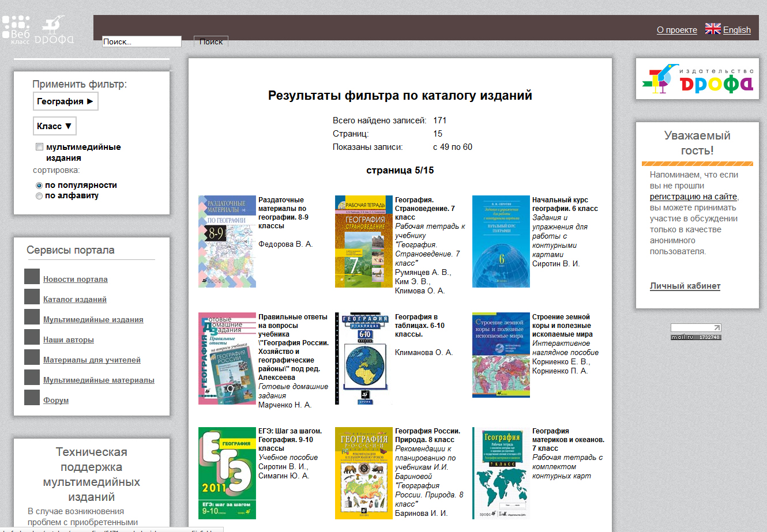Click title География материков и океанов. 7 класс
The image size is (767, 532).
pyautogui.click(x=568, y=440)
